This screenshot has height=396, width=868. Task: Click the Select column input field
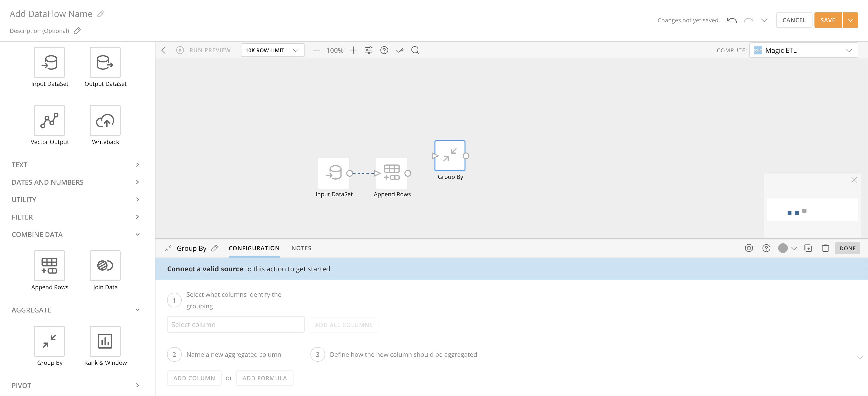[235, 324]
